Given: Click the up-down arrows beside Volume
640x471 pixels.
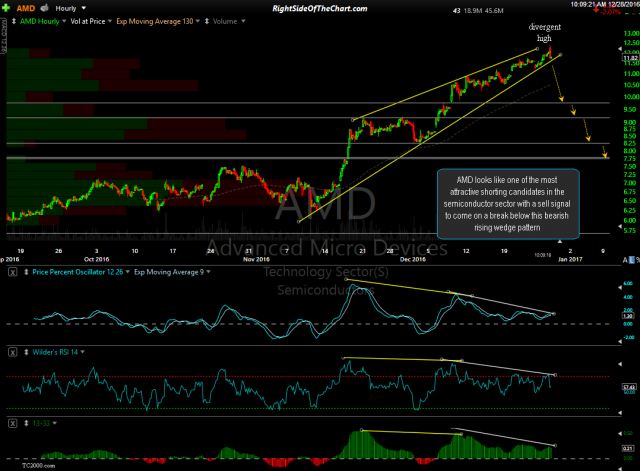Looking at the screenshot, I should point(207,21).
